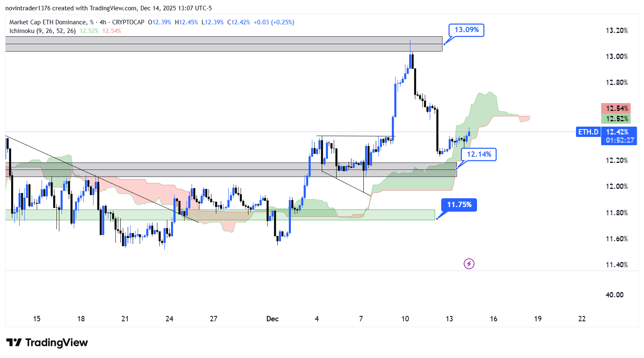
Task: Click the red 12.54% Ichimoku label
Action: point(616,108)
